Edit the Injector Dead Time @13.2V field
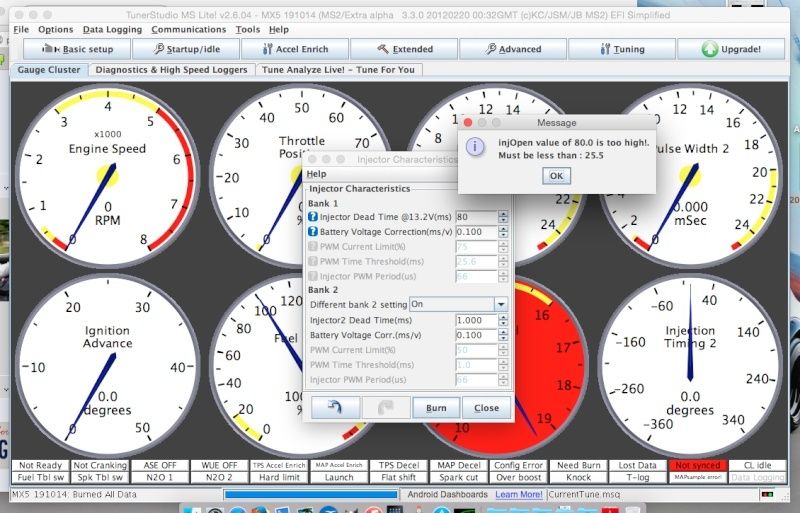The width and height of the screenshot is (800, 513). coord(476,217)
